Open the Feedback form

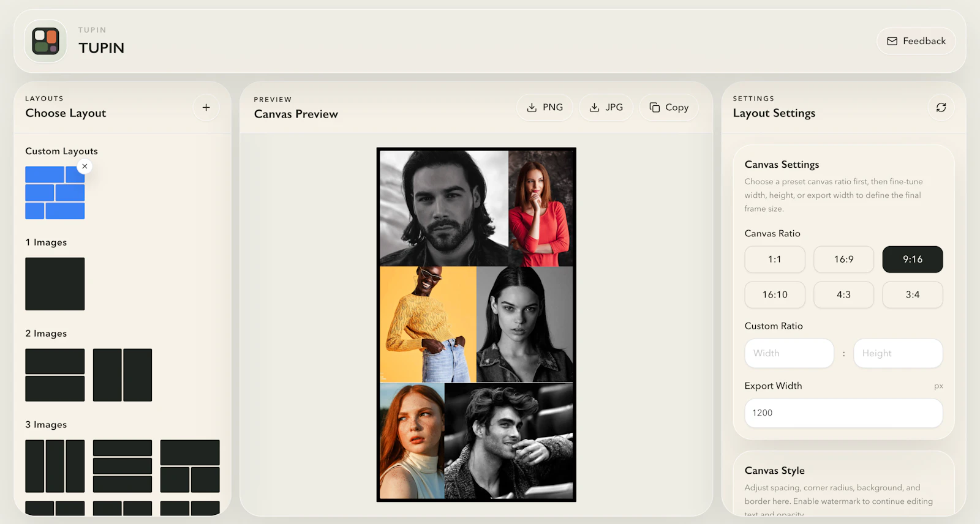tap(916, 41)
